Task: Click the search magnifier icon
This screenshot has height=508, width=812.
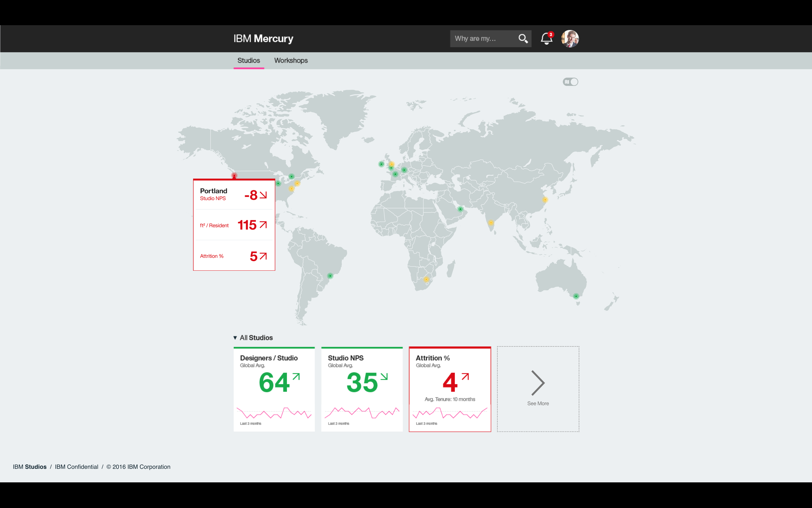Action: [523, 39]
